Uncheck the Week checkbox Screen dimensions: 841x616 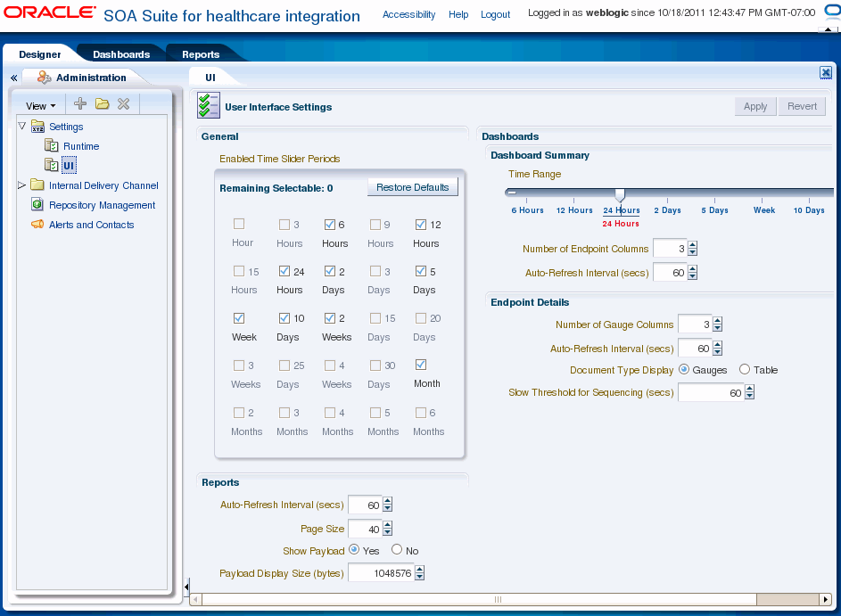pos(239,318)
